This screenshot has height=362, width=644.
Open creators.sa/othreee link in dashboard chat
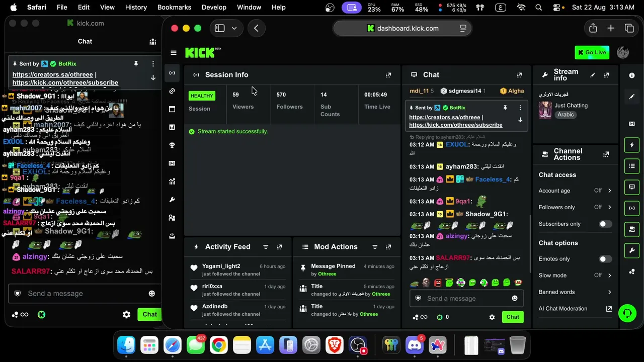point(445,118)
